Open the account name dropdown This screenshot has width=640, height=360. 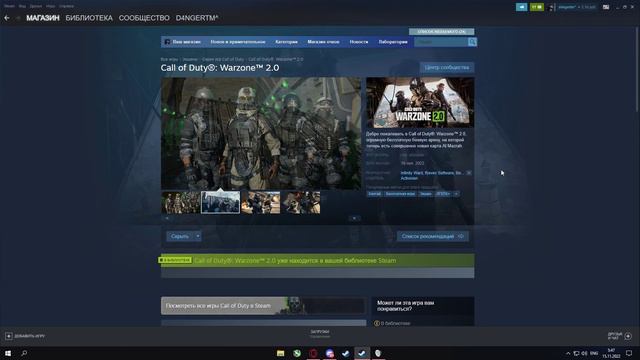577,7
